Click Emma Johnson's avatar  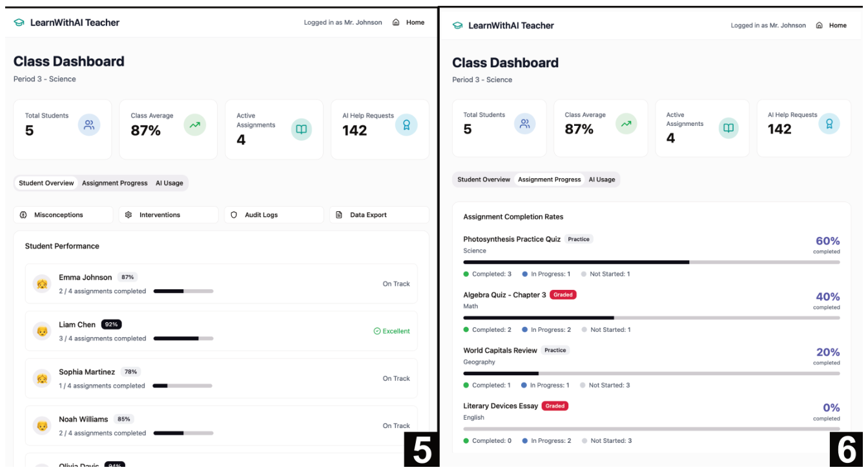[x=42, y=283]
